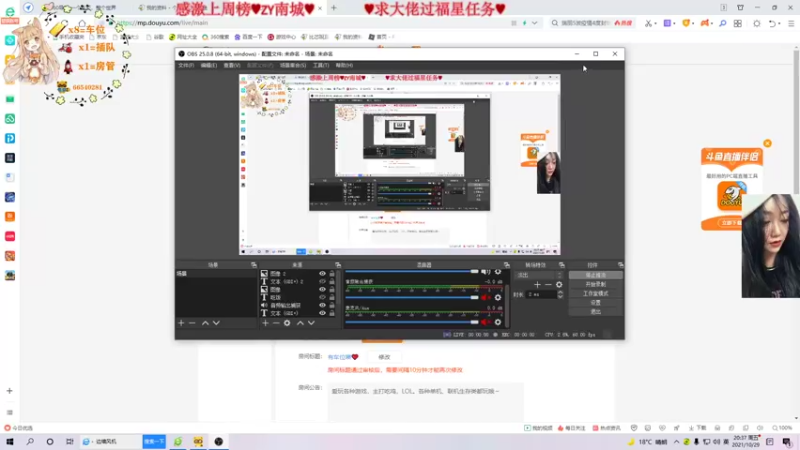Screen dimensions: 800x450
Task: Pop out the Scenes dock panel
Action: coord(254,265)
